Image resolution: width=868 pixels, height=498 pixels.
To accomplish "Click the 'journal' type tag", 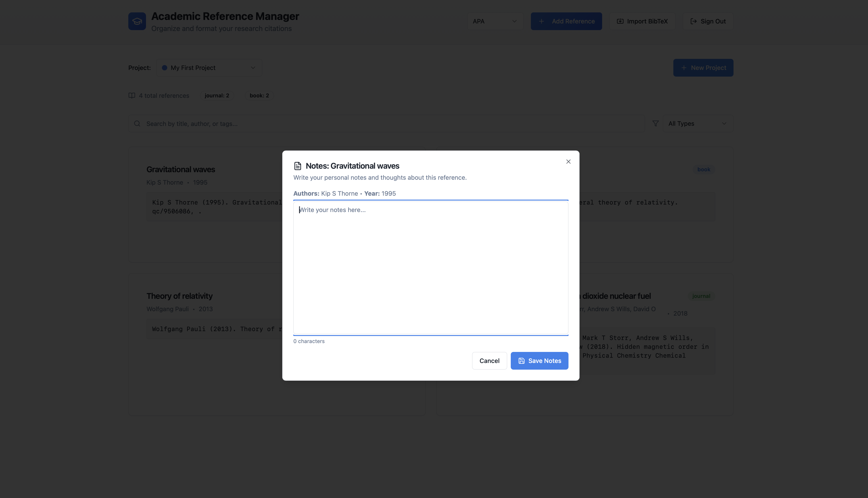I will pyautogui.click(x=701, y=296).
